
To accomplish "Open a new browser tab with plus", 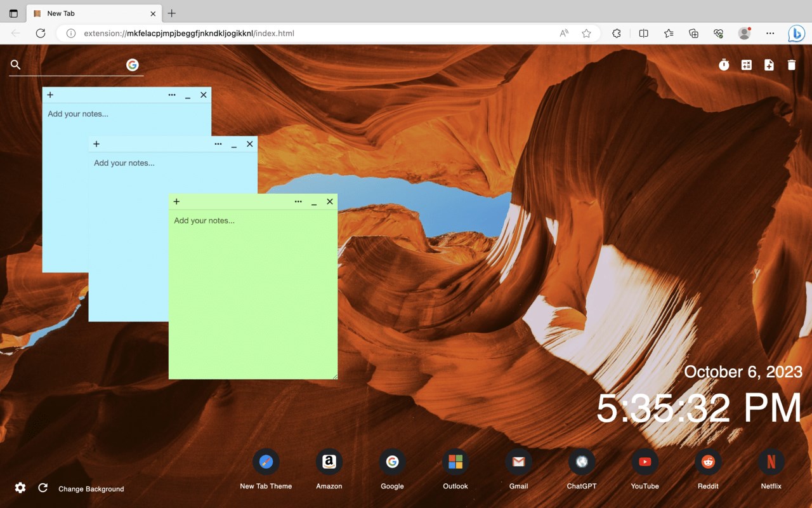I will point(172,13).
